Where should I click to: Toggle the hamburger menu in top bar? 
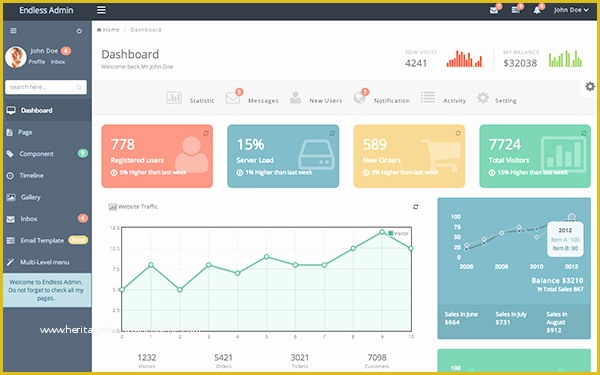point(101,10)
